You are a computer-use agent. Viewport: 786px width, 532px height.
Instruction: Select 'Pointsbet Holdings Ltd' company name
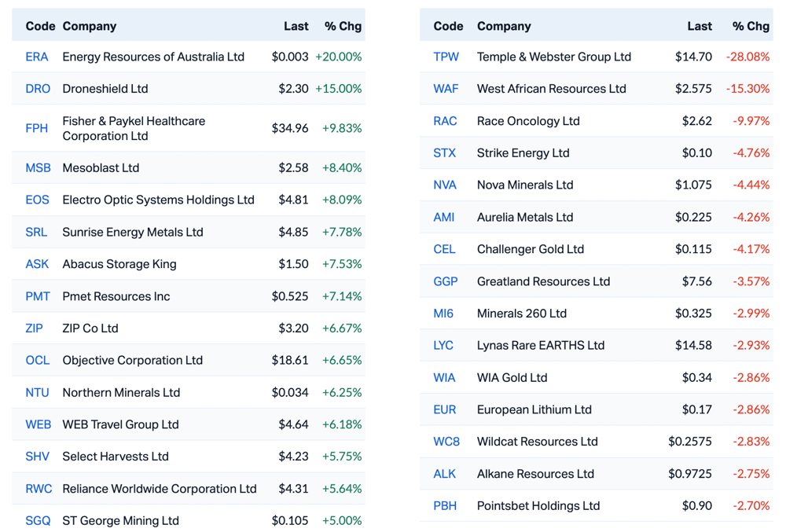tap(538, 505)
